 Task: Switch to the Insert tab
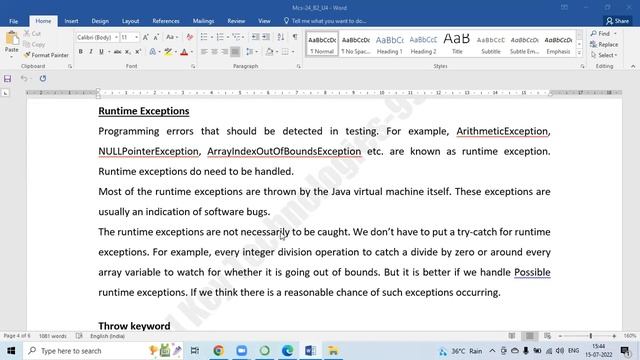(71, 21)
